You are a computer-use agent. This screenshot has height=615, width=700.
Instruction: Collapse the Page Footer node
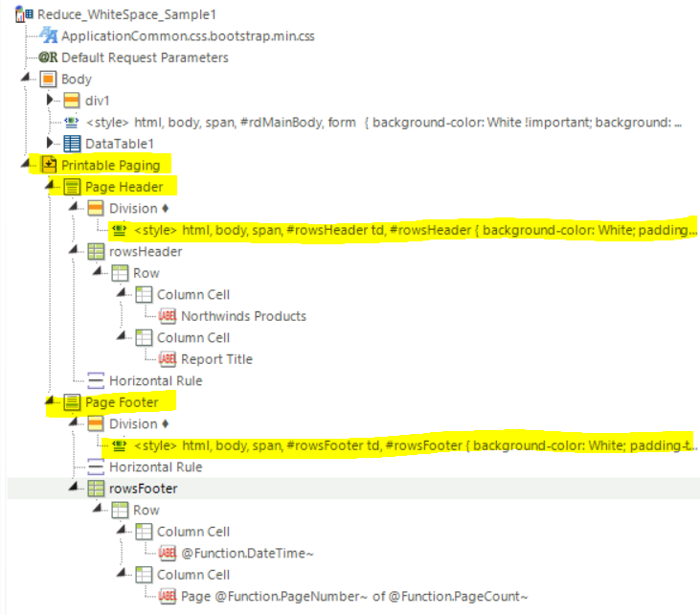tap(50, 401)
